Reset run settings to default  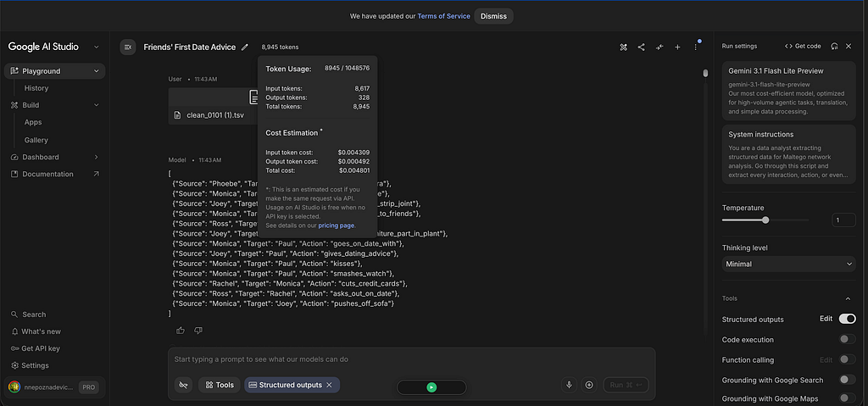click(x=834, y=46)
